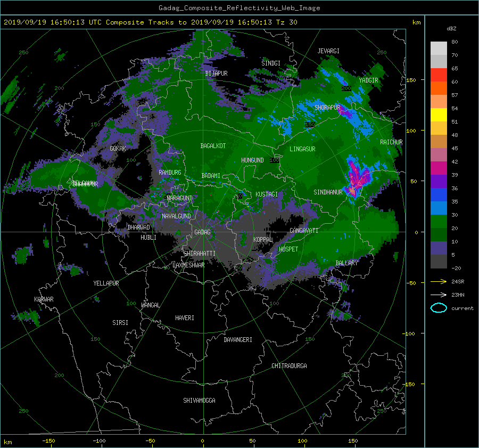Click the bright green 30 dBZ legend swatch

click(x=439, y=221)
